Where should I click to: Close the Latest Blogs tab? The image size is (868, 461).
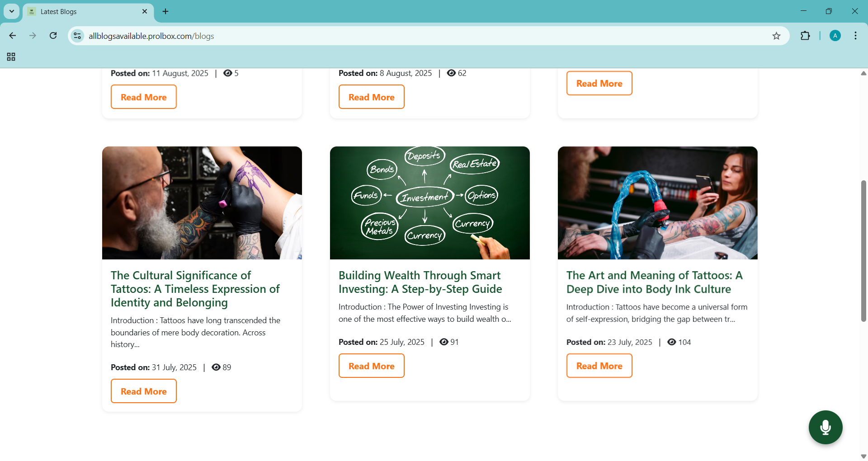[x=145, y=12]
